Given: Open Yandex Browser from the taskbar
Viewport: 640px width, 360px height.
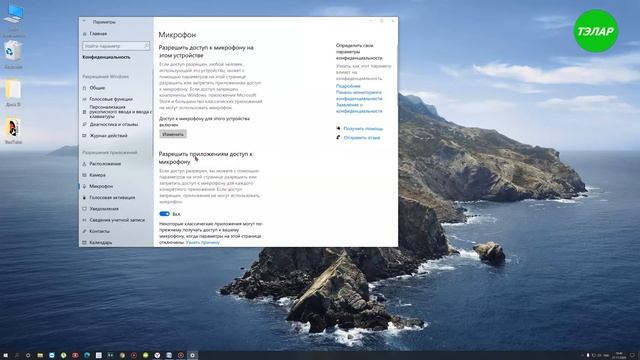Looking at the screenshot, I should [x=157, y=356].
